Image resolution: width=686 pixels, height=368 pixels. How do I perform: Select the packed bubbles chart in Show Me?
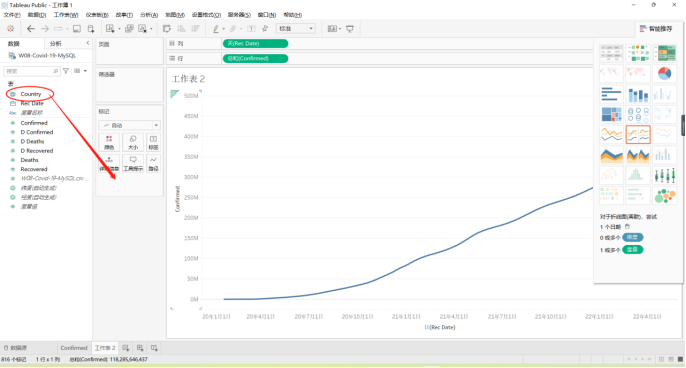[664, 196]
